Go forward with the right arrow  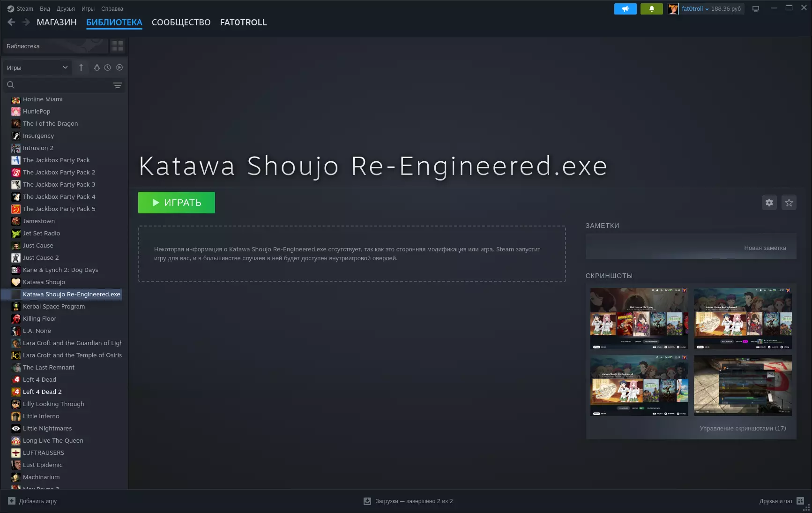click(26, 22)
